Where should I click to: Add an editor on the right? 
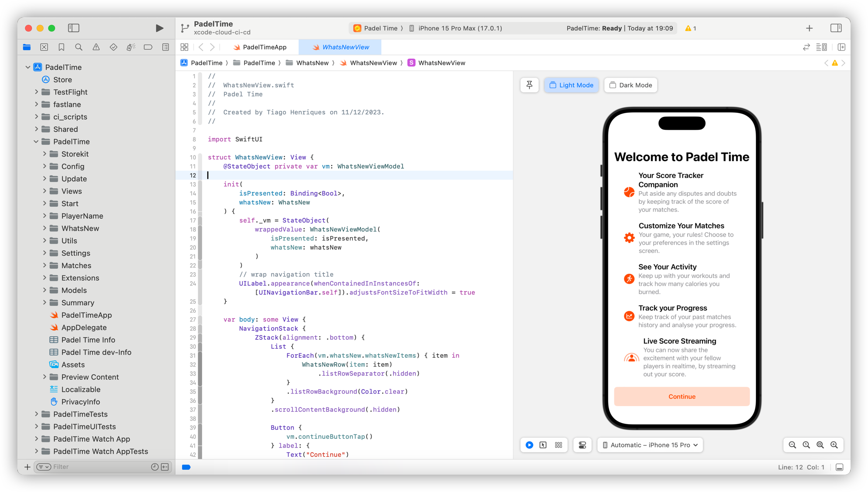click(841, 47)
